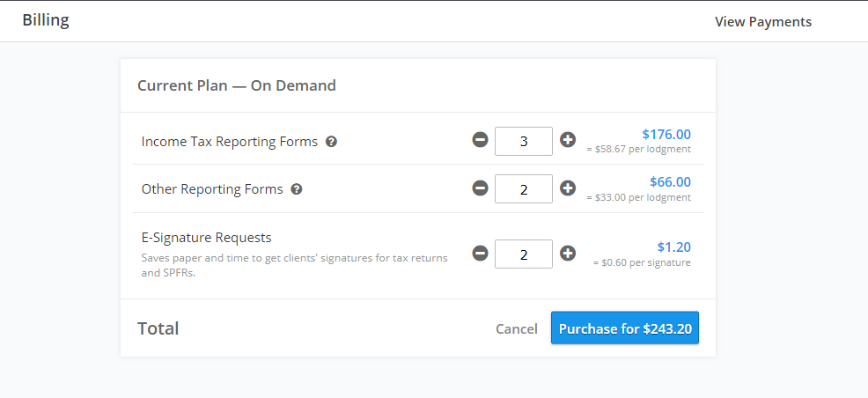Decrease E-Signature Requests quantity
Screen dimensions: 868x398
[480, 254]
